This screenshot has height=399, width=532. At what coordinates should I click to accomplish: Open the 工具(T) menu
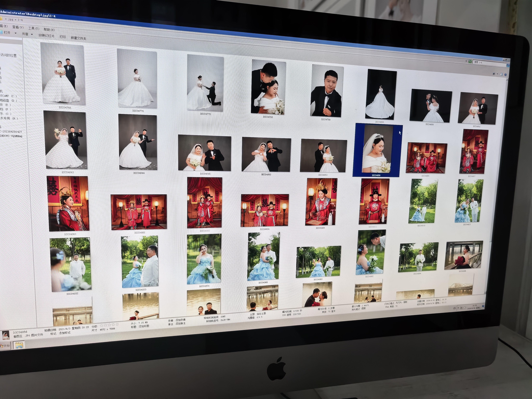point(33,28)
